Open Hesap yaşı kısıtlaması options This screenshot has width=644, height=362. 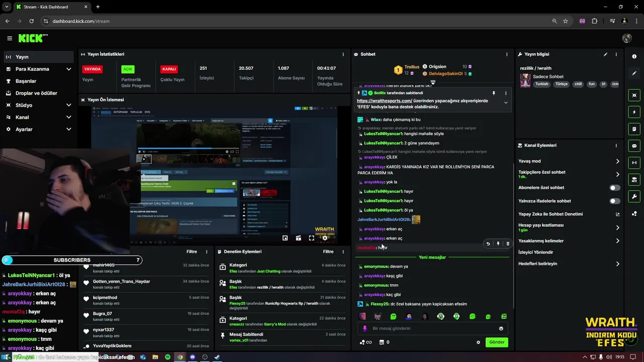point(569,227)
